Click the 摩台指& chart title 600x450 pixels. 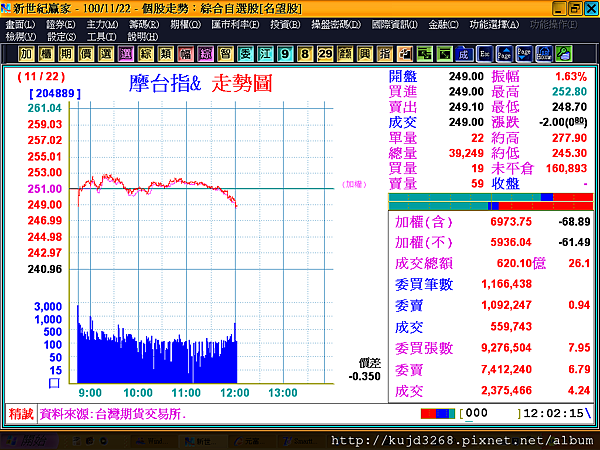pyautogui.click(x=165, y=83)
